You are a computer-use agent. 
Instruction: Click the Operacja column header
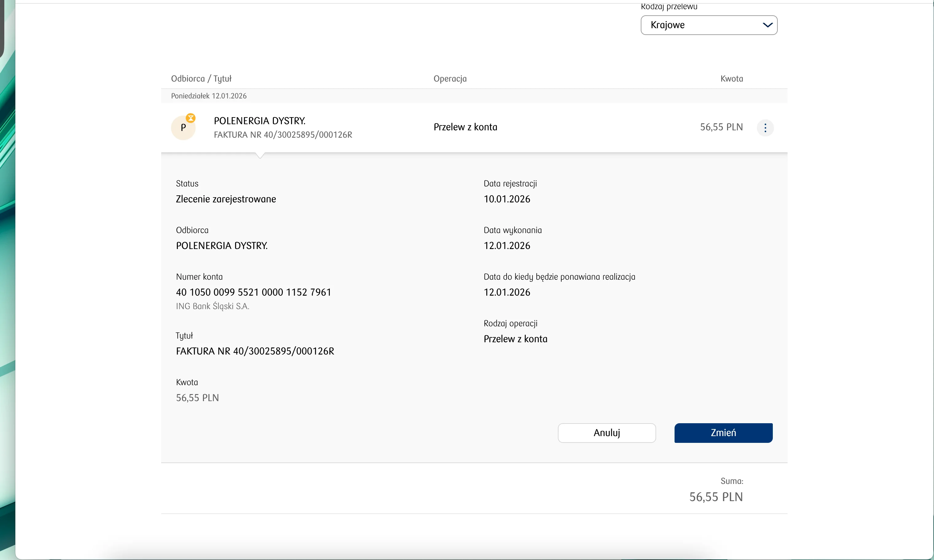[x=450, y=79]
